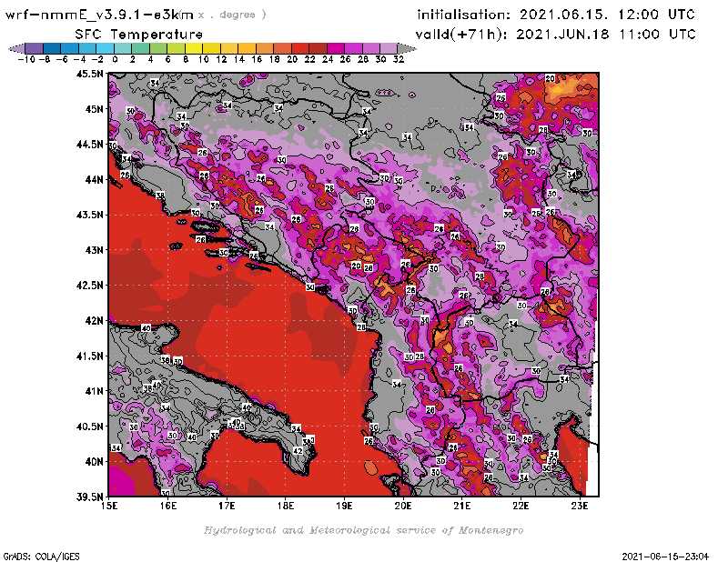Viewport: 728px width, 562px height.
Task: Pick legend swatch between 6 and 8
Action: tap(176, 48)
